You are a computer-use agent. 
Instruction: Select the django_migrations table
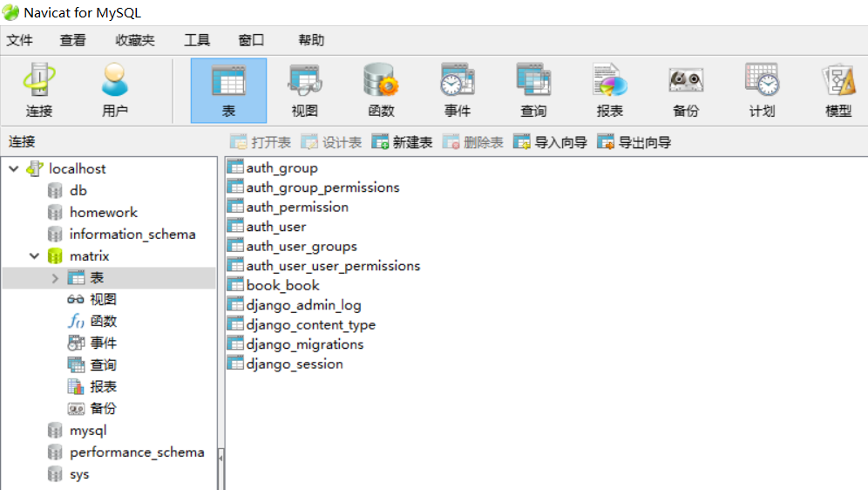tap(305, 344)
